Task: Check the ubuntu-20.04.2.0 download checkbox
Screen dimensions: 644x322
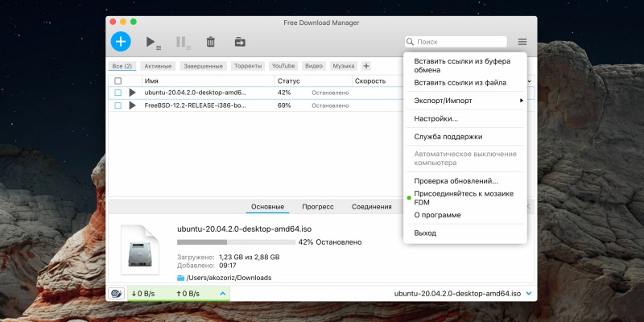Action: pyautogui.click(x=118, y=93)
